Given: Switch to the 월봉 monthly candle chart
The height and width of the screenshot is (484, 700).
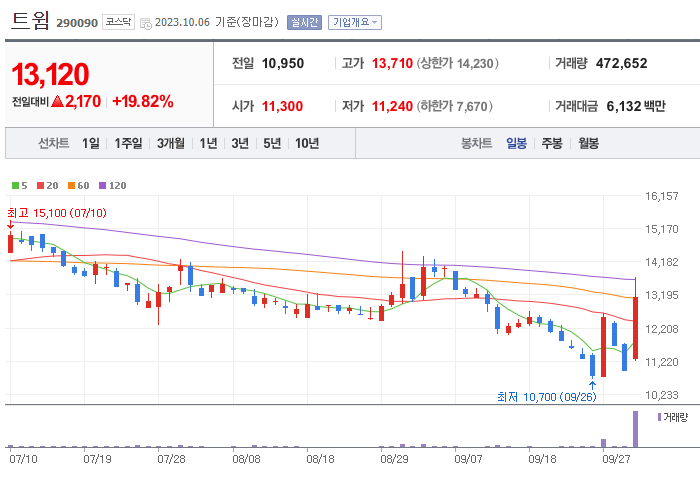Looking at the screenshot, I should click(x=588, y=143).
